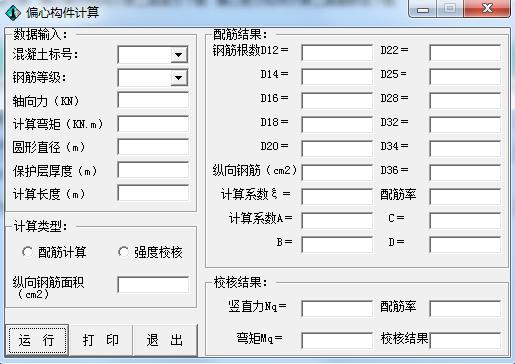Image resolution: width=515 pixels, height=364 pixels.
Task: Click the D32 result field
Action: [465, 125]
